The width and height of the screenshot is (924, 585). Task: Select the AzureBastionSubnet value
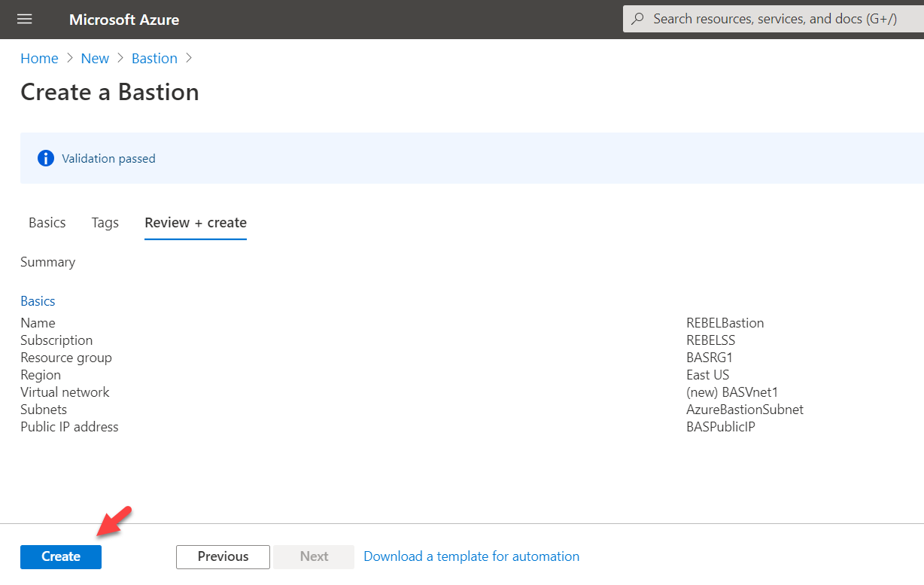(x=745, y=410)
